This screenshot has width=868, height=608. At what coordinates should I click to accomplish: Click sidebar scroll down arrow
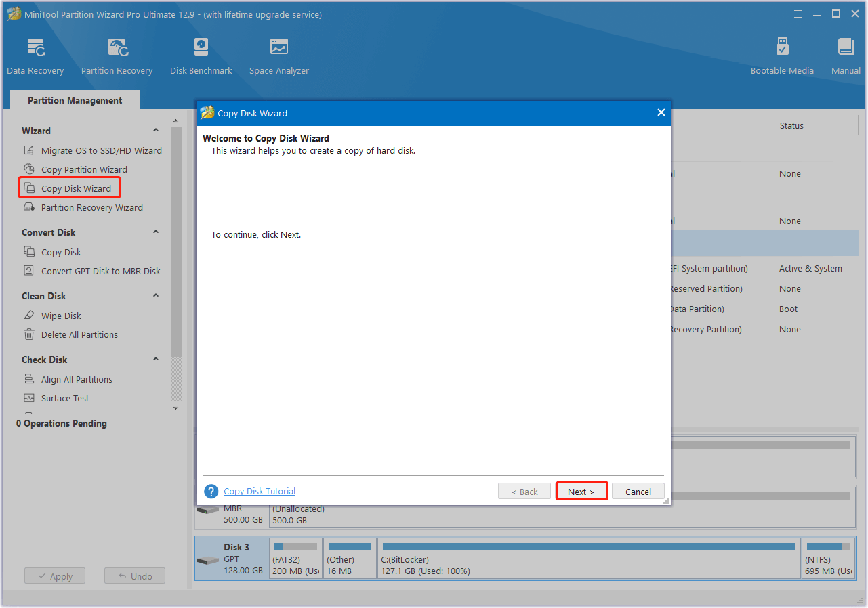point(175,408)
